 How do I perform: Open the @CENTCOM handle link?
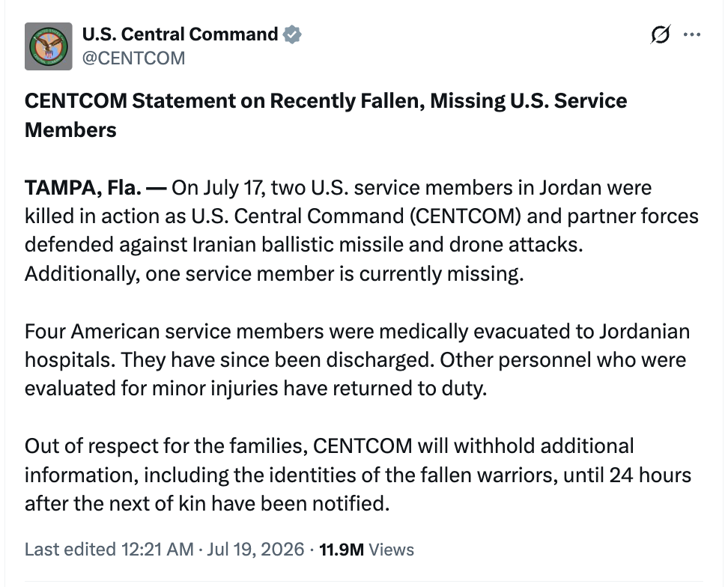click(x=134, y=58)
